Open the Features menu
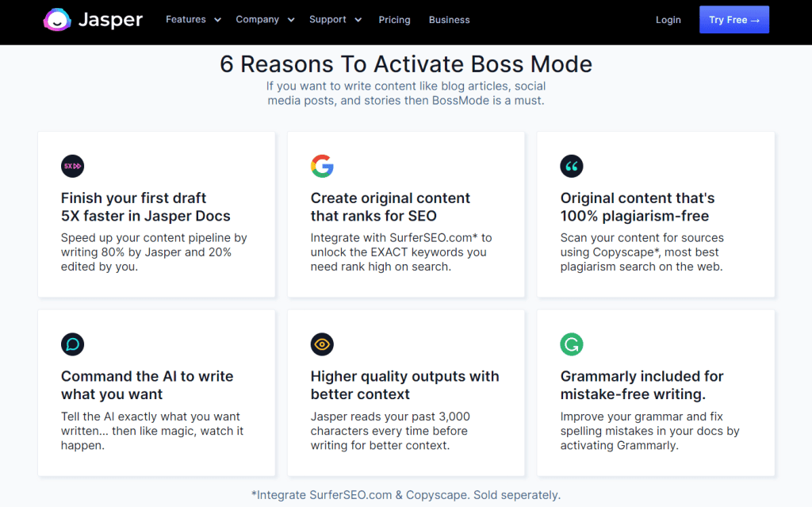 click(x=186, y=20)
